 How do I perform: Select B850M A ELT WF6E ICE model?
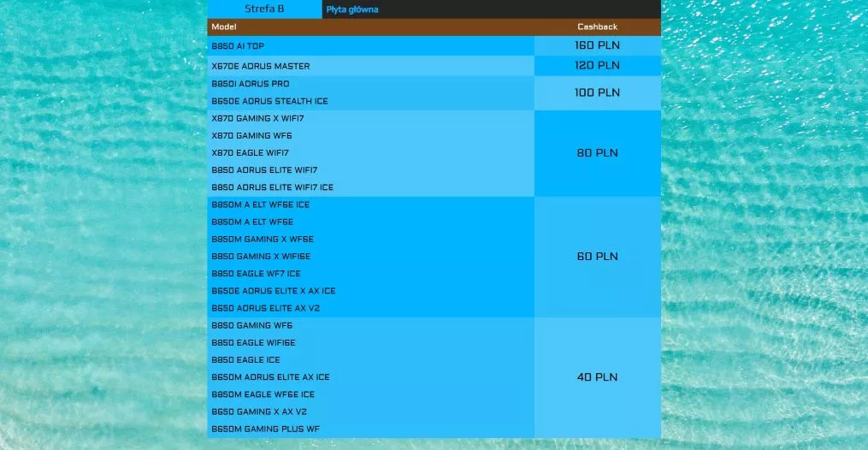pos(260,204)
